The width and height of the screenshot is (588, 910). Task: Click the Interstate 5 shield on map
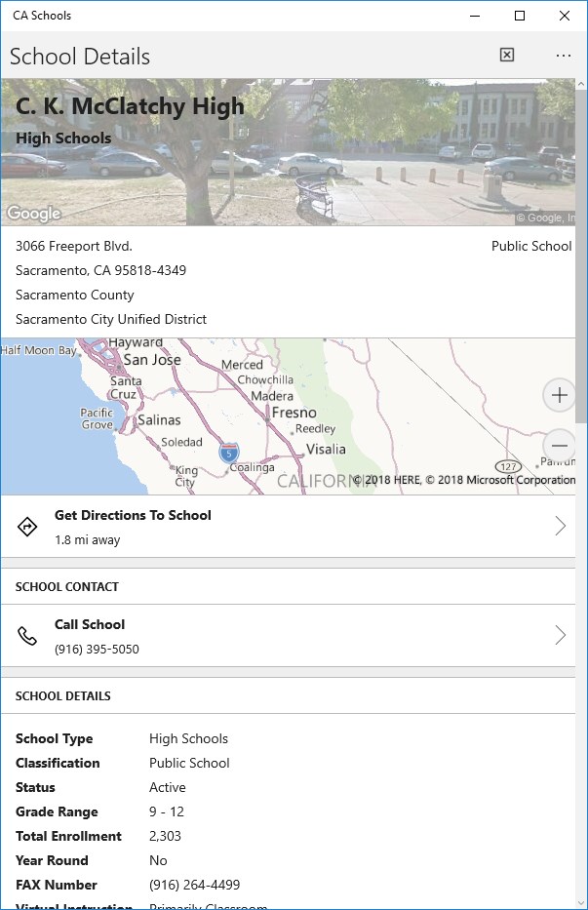tap(229, 453)
